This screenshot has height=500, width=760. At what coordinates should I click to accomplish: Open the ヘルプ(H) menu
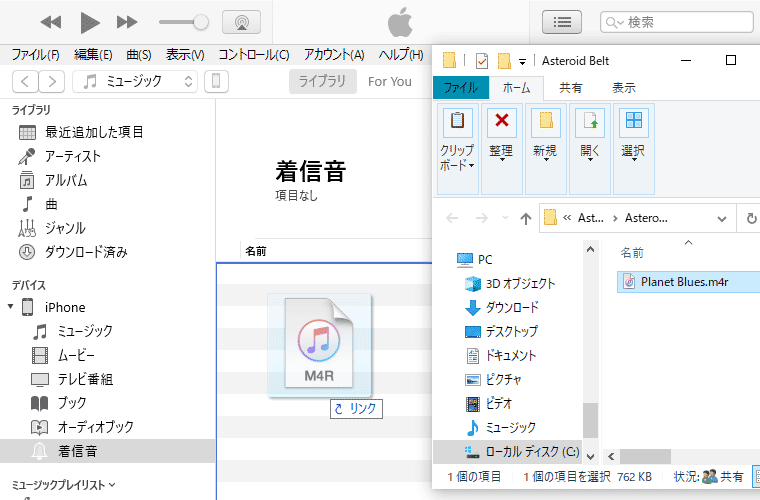[x=401, y=55]
